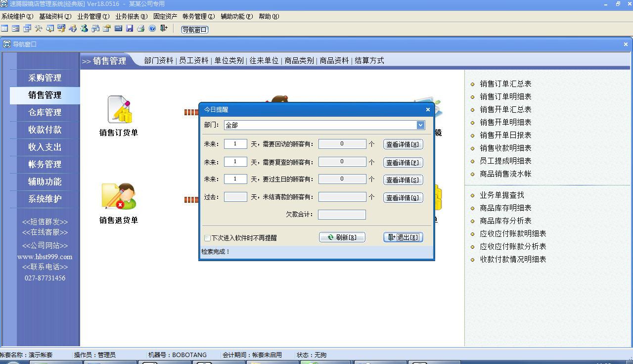
Task: Click 查看详情[Q] for unsettled customers
Action: [403, 197]
